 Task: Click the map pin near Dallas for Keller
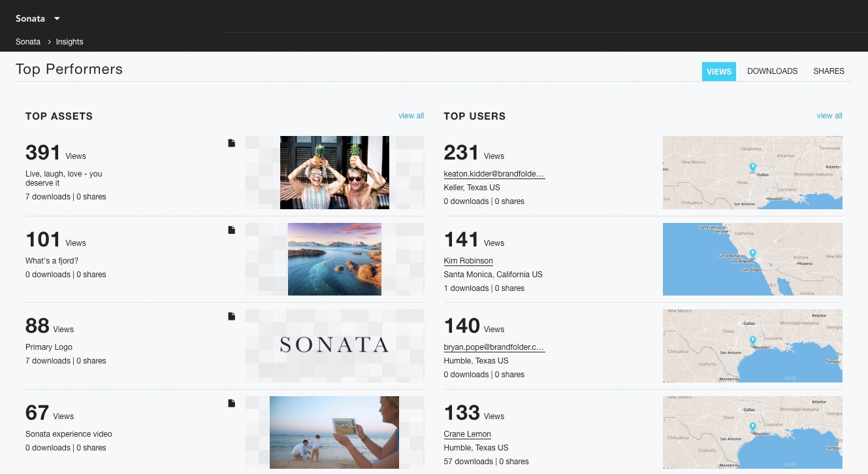click(x=752, y=167)
